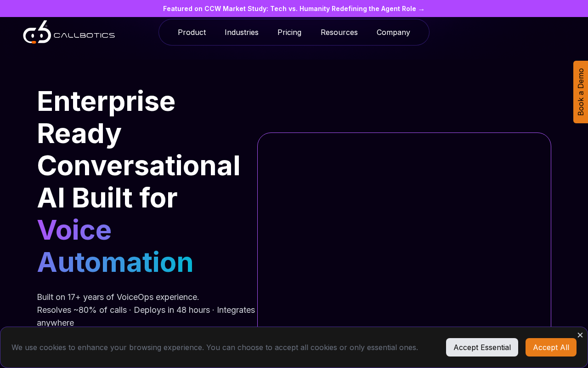
Task: Open the Company menu item
Action: [x=393, y=32]
